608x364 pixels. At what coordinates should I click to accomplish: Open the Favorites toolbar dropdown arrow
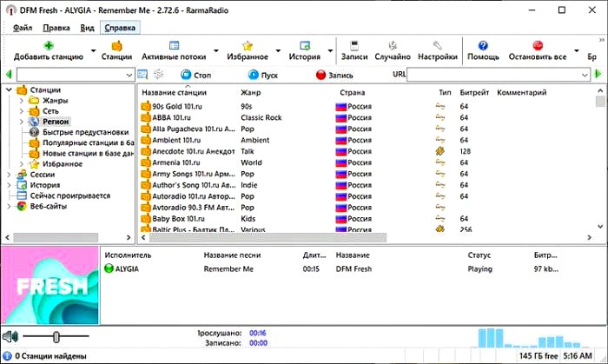point(278,50)
